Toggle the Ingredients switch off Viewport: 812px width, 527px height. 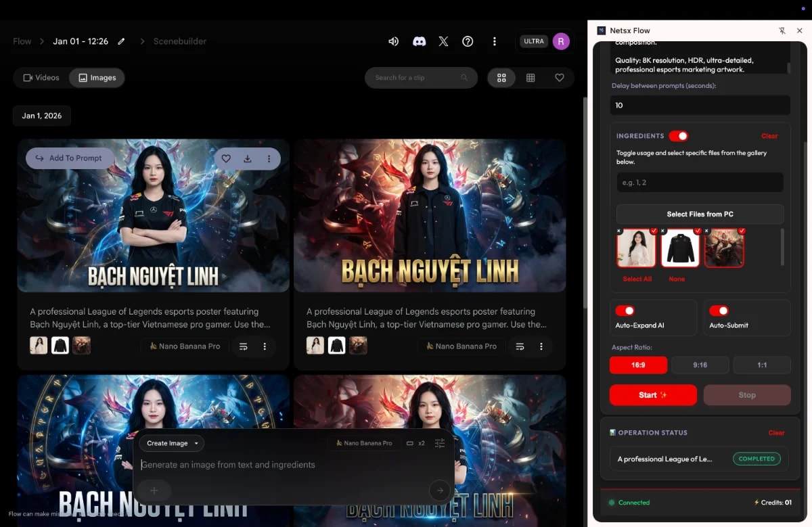click(678, 136)
